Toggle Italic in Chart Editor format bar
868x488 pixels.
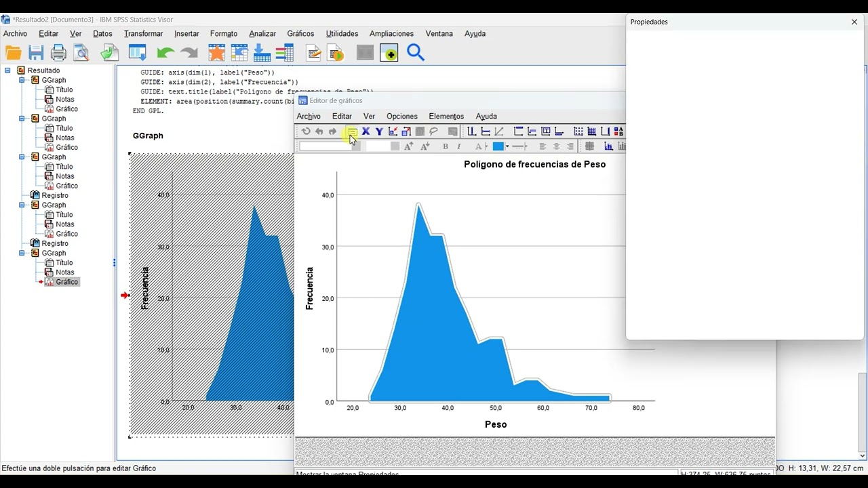click(x=459, y=146)
